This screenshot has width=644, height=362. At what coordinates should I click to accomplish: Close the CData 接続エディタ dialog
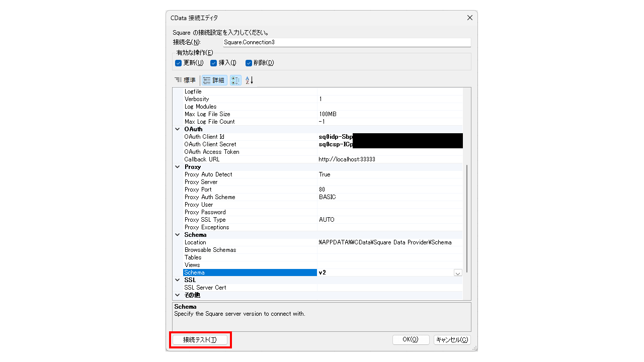470,18
